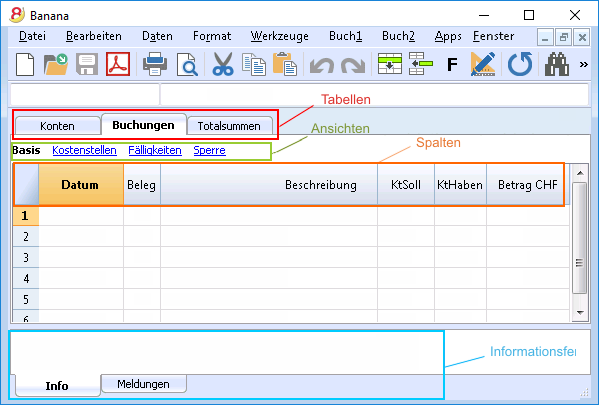Recalculate with the blue circular arrow icon
This screenshot has width=599, height=405.
520,64
